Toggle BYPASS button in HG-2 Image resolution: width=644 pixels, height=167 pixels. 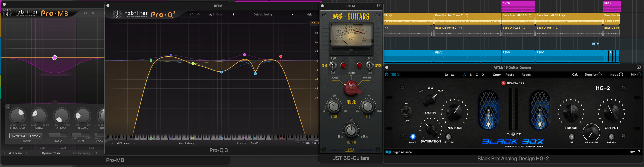611,137
